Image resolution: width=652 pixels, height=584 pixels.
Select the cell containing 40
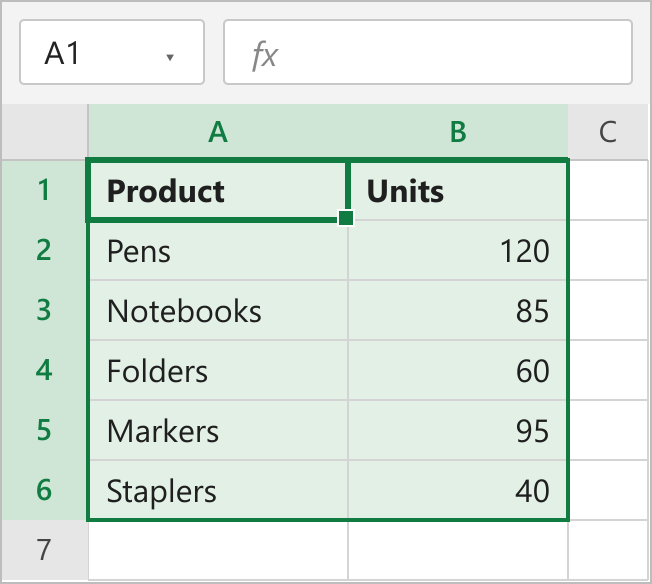point(457,490)
